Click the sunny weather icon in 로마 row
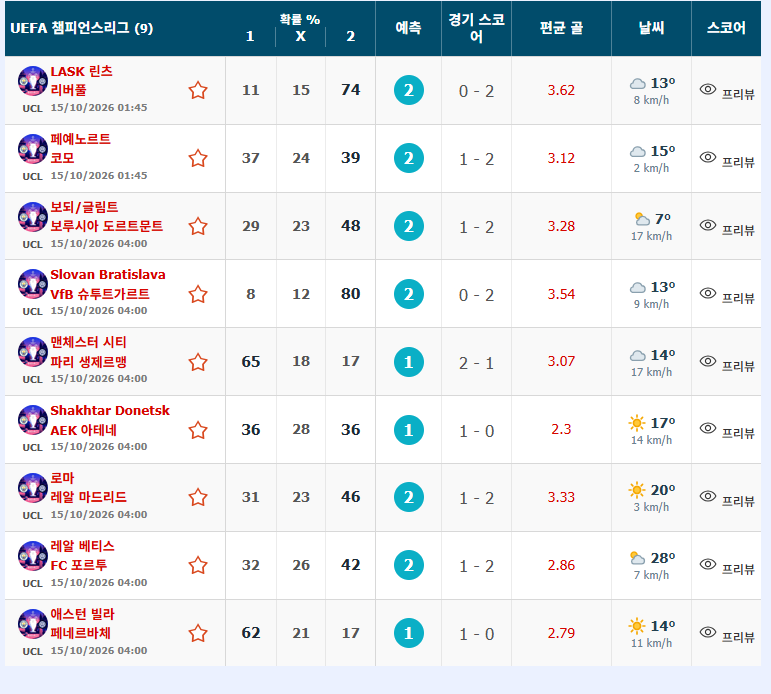The image size is (771, 694). (x=637, y=490)
